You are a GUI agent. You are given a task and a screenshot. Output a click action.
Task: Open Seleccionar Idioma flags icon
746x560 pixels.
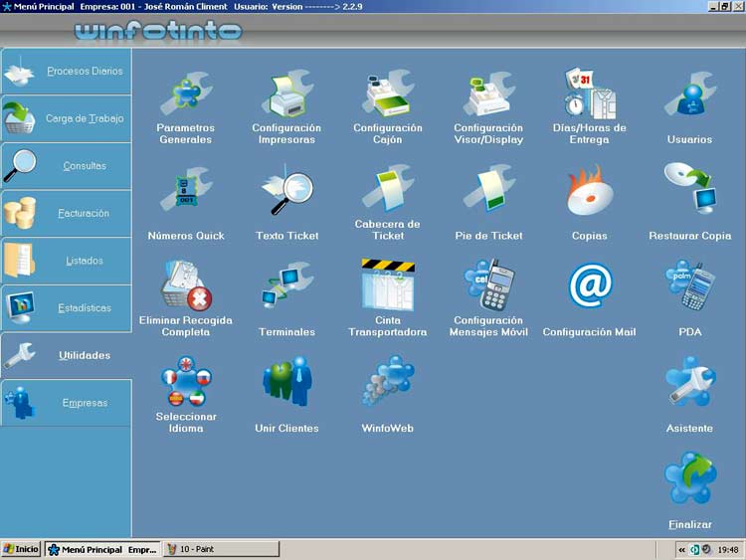[185, 383]
